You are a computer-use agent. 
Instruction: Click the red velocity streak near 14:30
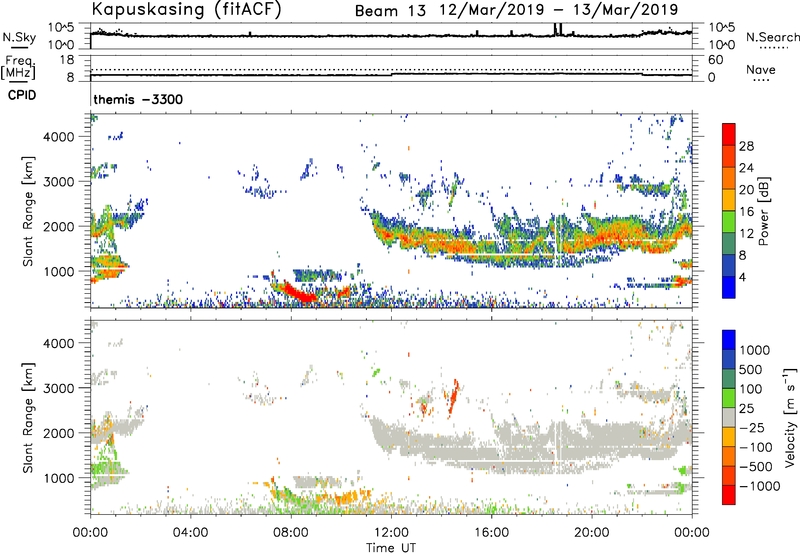click(453, 395)
